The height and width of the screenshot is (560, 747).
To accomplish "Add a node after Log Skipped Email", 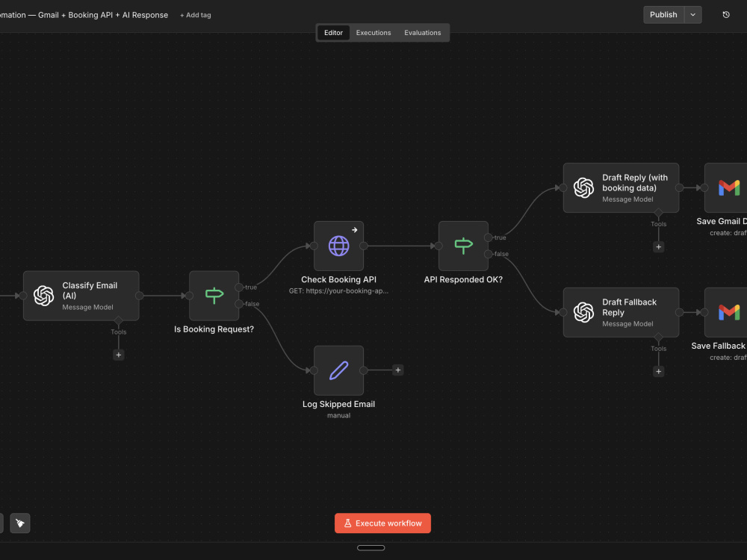I will 398,370.
